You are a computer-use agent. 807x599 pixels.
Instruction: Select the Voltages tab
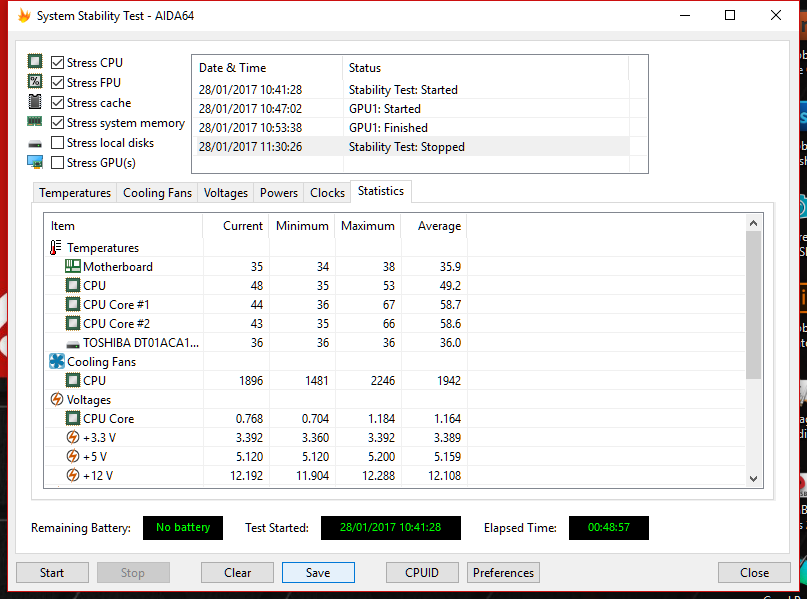pyautogui.click(x=225, y=193)
